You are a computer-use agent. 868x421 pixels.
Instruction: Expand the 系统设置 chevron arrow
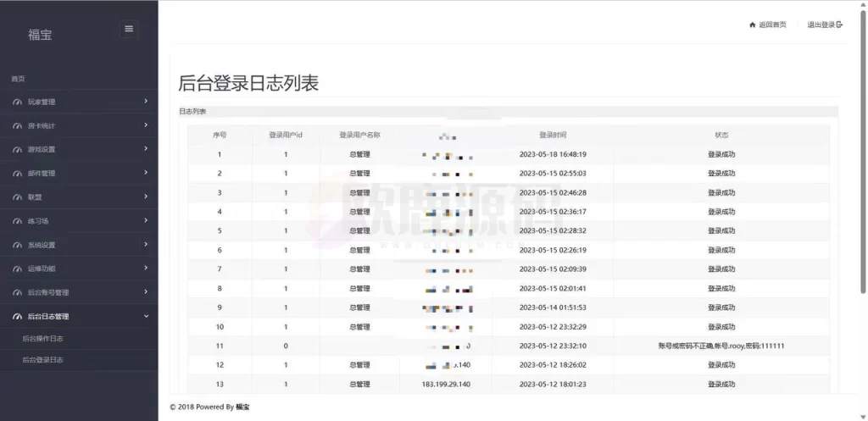146,244
